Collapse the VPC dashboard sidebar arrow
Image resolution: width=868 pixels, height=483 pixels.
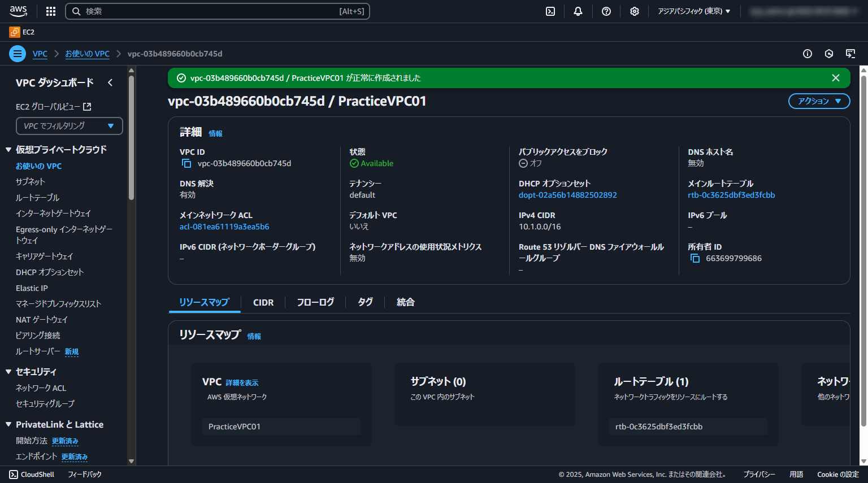pyautogui.click(x=110, y=82)
